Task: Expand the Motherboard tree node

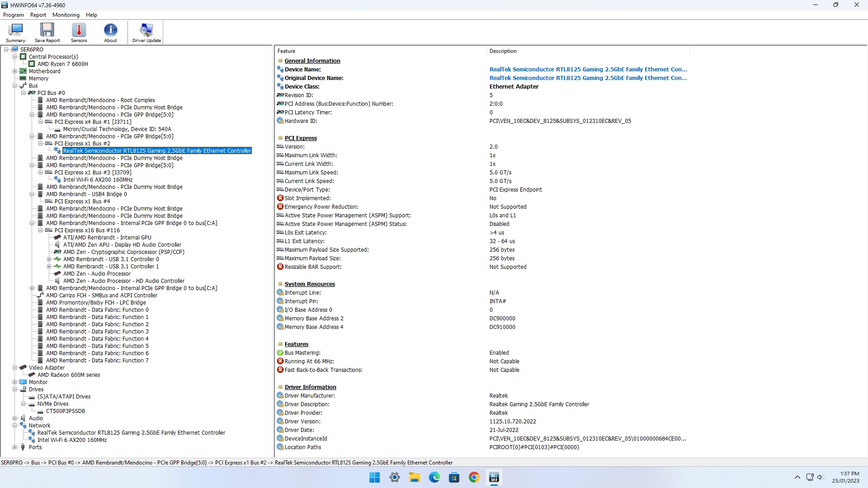Action: [x=15, y=71]
